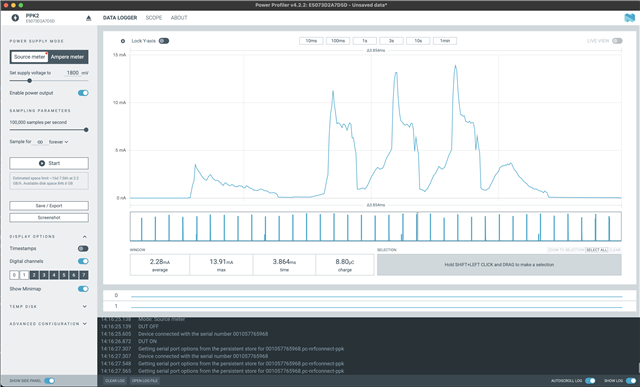Click the PPK2 device selector icon
The image size is (640, 387).
[x=15, y=18]
